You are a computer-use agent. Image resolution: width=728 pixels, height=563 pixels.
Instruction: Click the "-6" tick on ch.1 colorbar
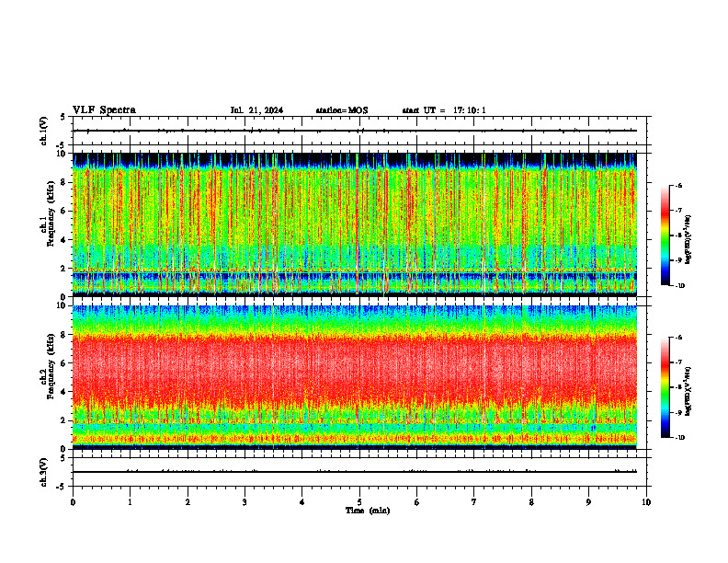(x=678, y=186)
